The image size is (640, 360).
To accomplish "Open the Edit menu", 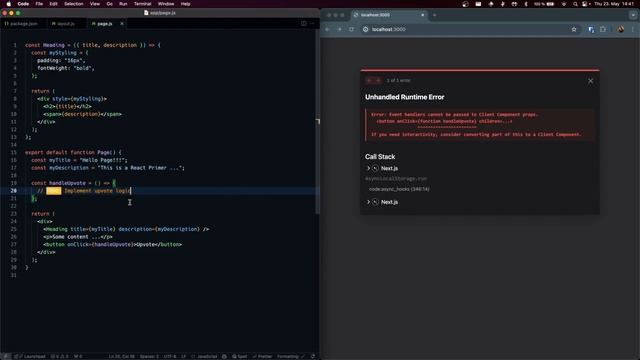I will click(53, 4).
